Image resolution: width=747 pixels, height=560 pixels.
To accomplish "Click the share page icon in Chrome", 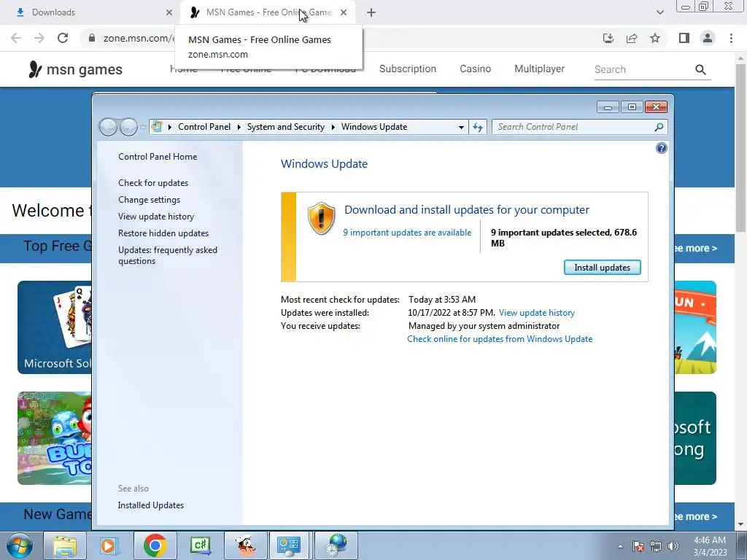I will coord(632,38).
